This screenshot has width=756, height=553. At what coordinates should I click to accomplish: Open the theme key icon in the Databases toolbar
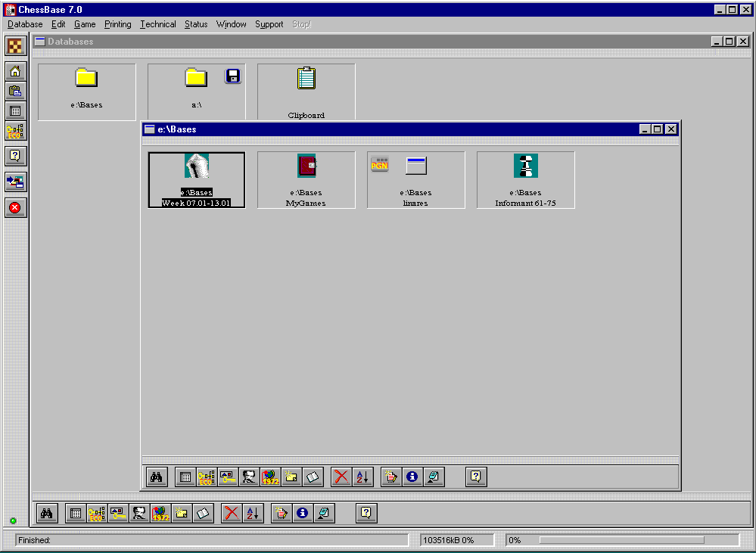click(x=118, y=514)
